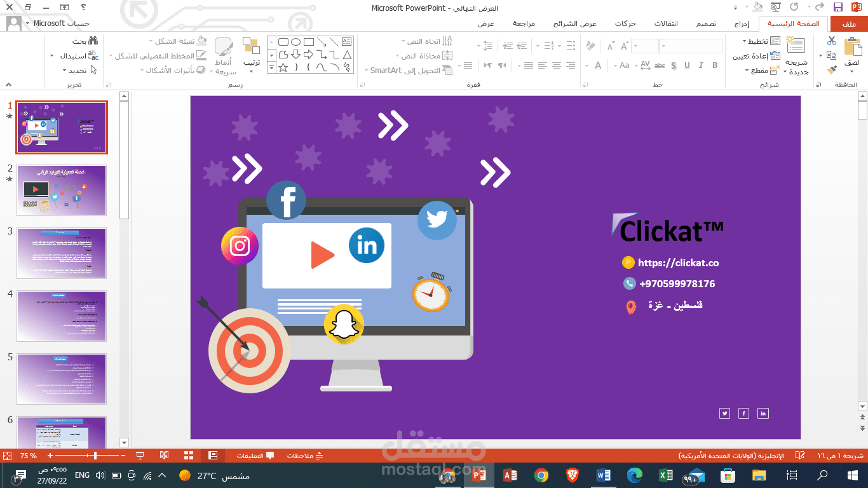This screenshot has width=868, height=488.
Task: Select the star shape in shapes gallery
Action: tap(283, 67)
